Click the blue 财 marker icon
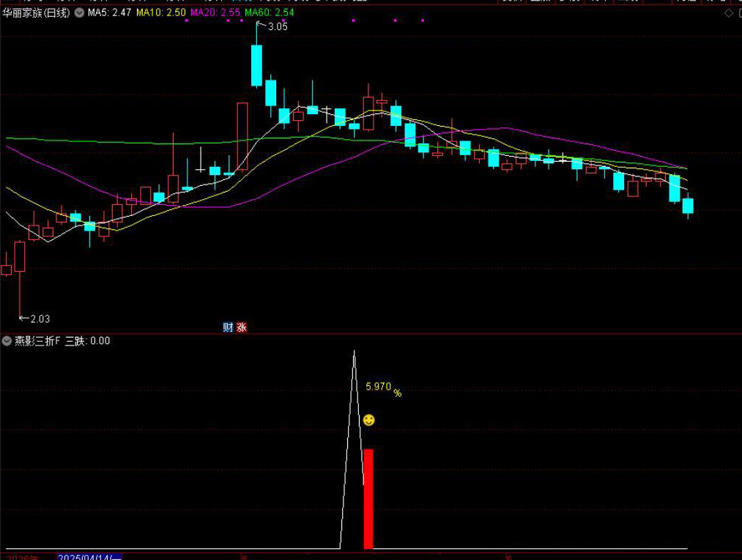The width and height of the screenshot is (742, 560). click(228, 327)
